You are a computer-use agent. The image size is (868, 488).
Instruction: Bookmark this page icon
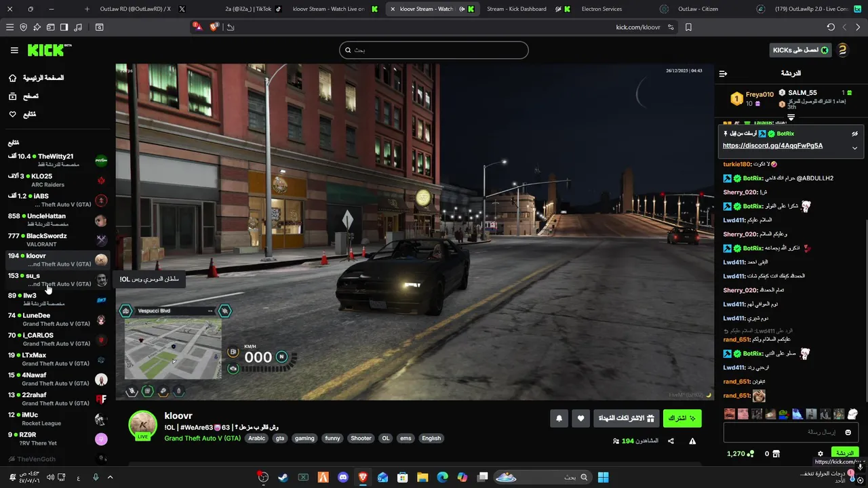tap(688, 27)
